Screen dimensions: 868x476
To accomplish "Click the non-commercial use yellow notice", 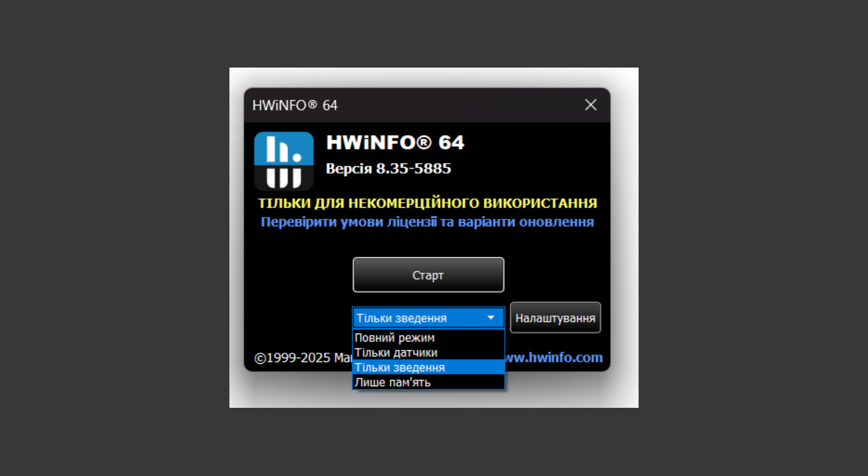I will (427, 203).
